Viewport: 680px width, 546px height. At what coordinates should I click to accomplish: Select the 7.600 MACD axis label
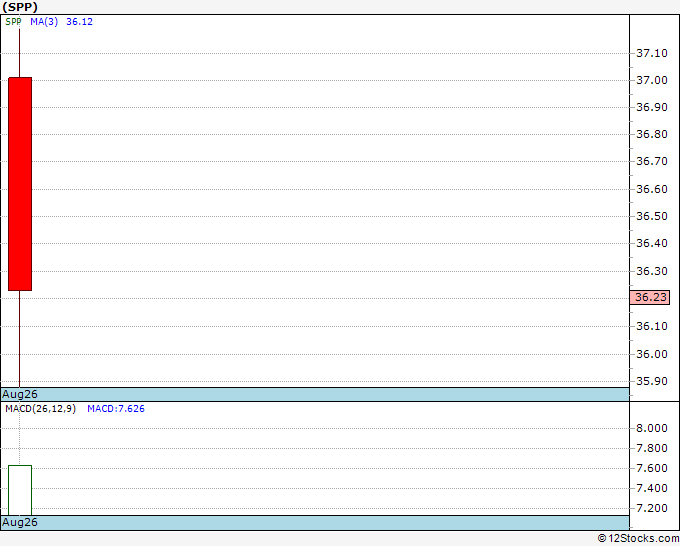651,468
